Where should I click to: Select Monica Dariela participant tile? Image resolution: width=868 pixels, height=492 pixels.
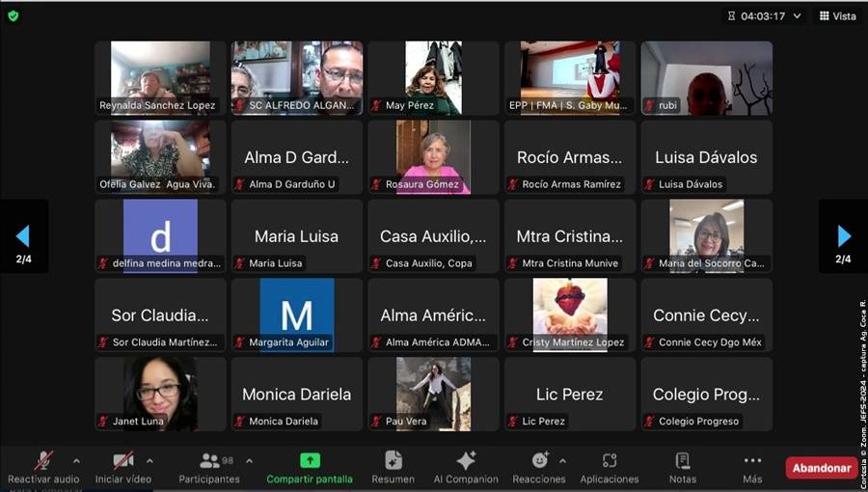click(x=297, y=394)
